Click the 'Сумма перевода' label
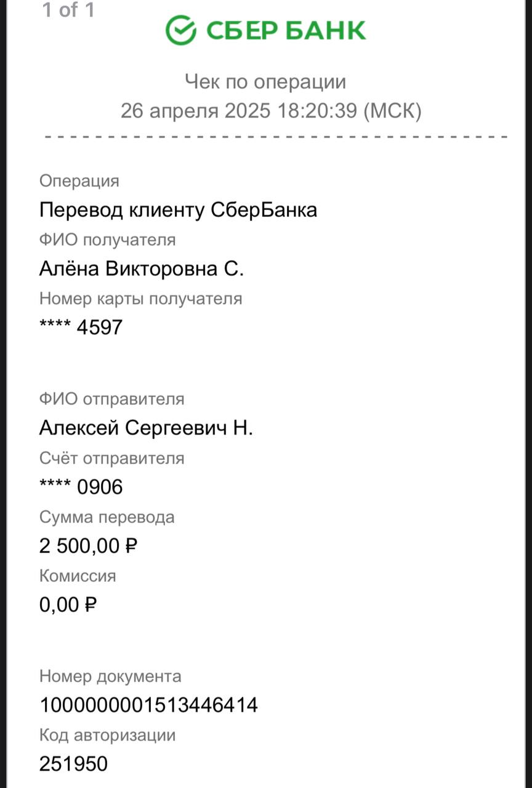This screenshot has width=532, height=788. click(107, 518)
